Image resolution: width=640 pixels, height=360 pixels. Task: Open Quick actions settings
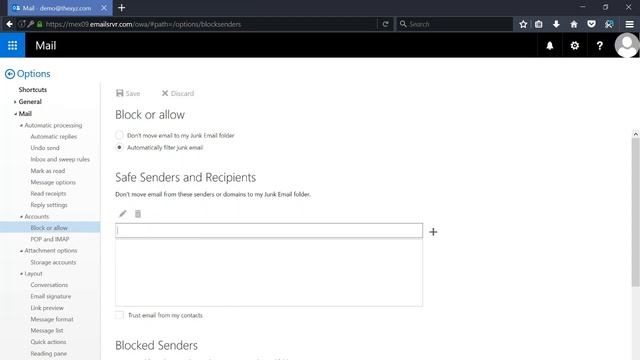tap(48, 342)
